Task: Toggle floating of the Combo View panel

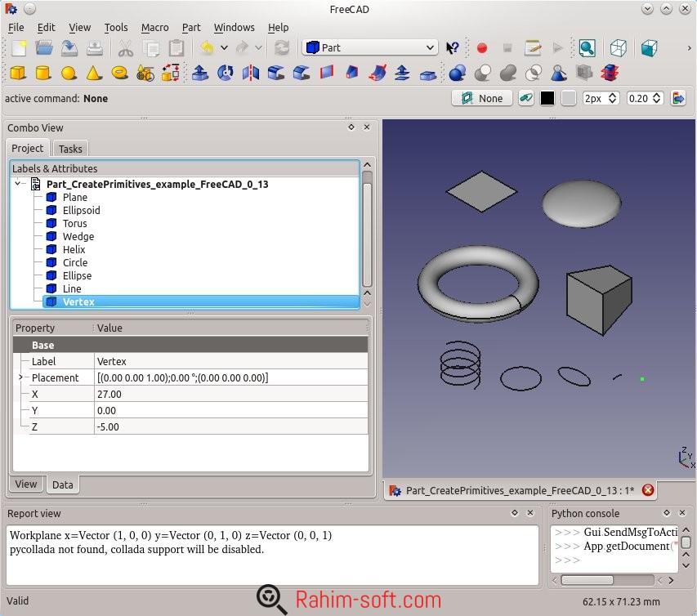Action: coord(351,127)
